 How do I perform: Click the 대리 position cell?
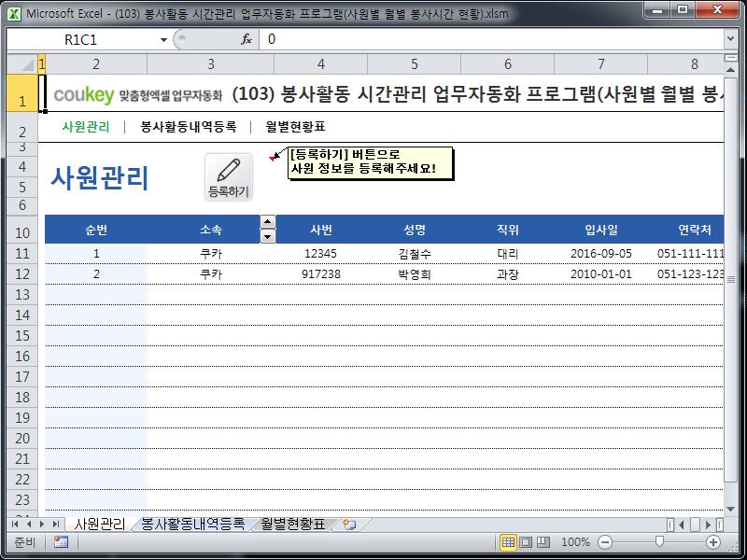coord(508,253)
